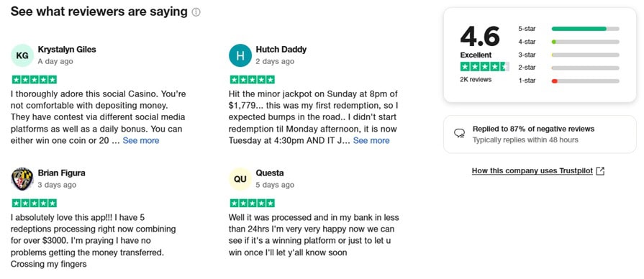Click the external link icon beside the Trustpilot link

click(x=600, y=171)
